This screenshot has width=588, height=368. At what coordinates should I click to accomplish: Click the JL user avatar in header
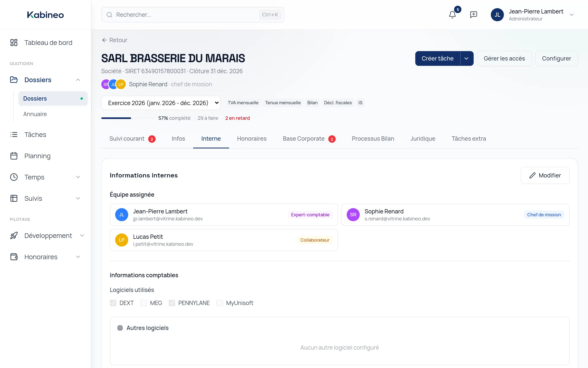(x=497, y=15)
